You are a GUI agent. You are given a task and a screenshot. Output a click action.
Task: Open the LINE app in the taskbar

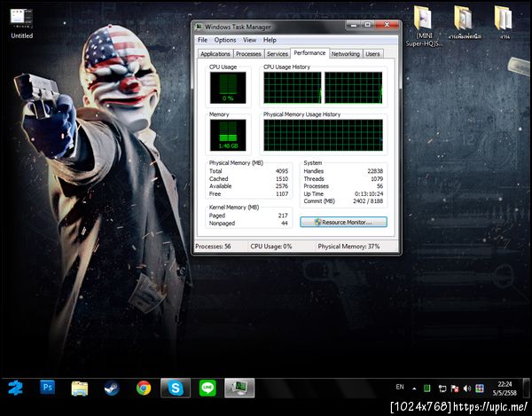[x=207, y=388]
